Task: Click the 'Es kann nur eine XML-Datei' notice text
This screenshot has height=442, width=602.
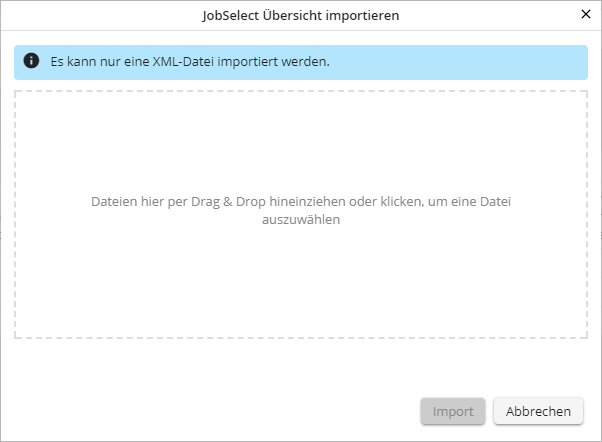Action: pos(190,61)
